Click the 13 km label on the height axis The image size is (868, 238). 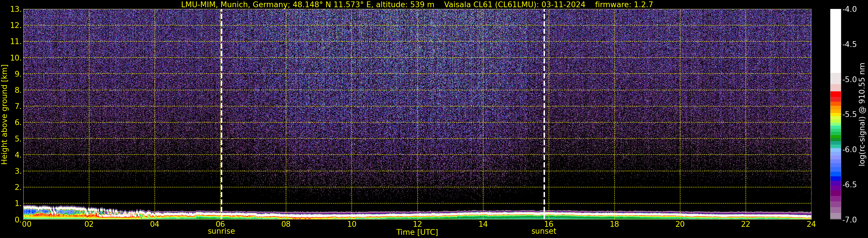[x=15, y=10]
